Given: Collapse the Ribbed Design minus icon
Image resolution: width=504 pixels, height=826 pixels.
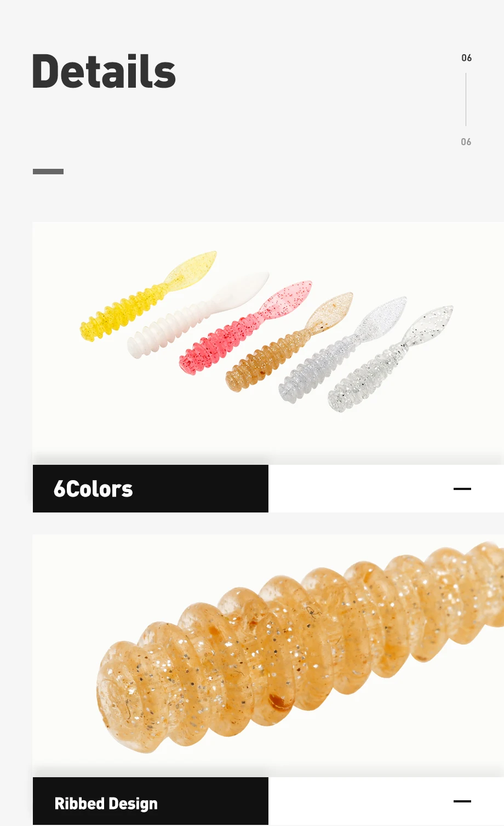Looking at the screenshot, I should [462, 801].
